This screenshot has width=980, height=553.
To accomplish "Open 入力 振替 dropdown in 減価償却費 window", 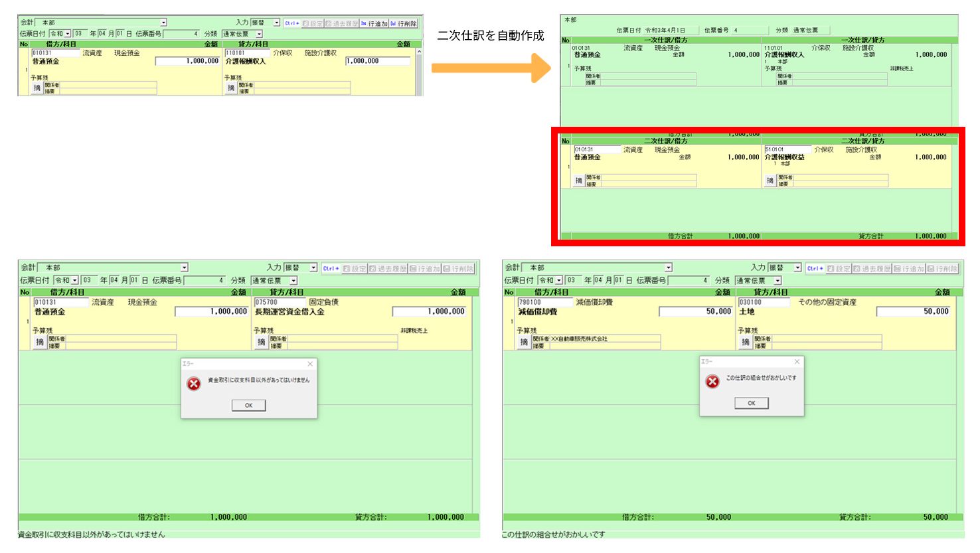I will click(797, 268).
